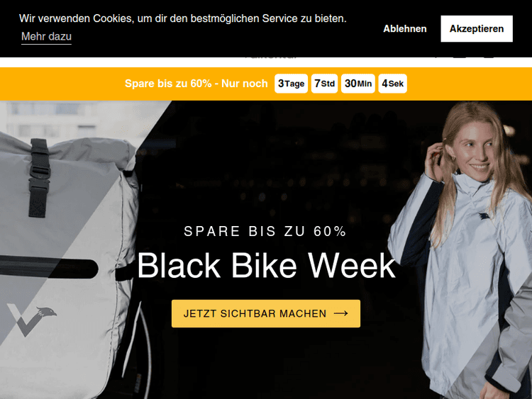Click the cookie notice message text
Image resolution: width=532 pixels, height=399 pixels.
(x=183, y=18)
